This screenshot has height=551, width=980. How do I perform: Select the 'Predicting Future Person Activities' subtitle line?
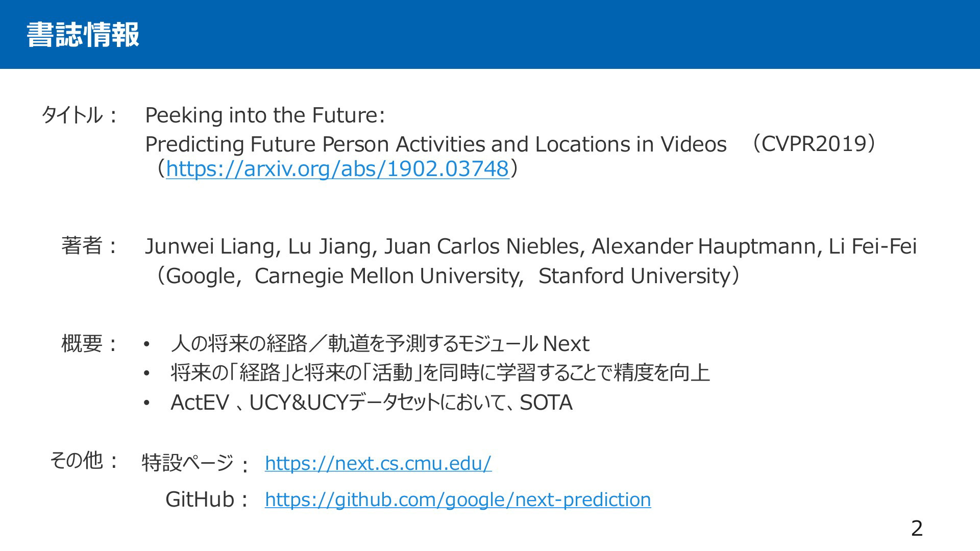point(436,144)
